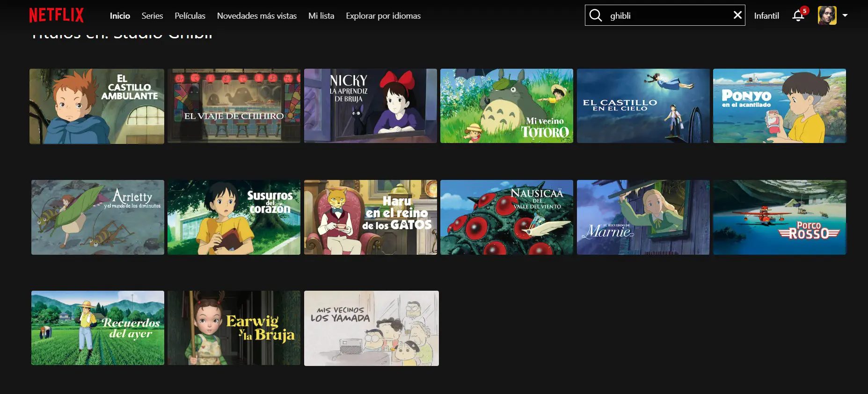The image size is (868, 394).
Task: Open Porco Rosso thumbnail
Action: tap(780, 217)
